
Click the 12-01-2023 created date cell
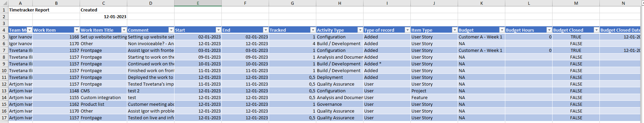(103, 17)
